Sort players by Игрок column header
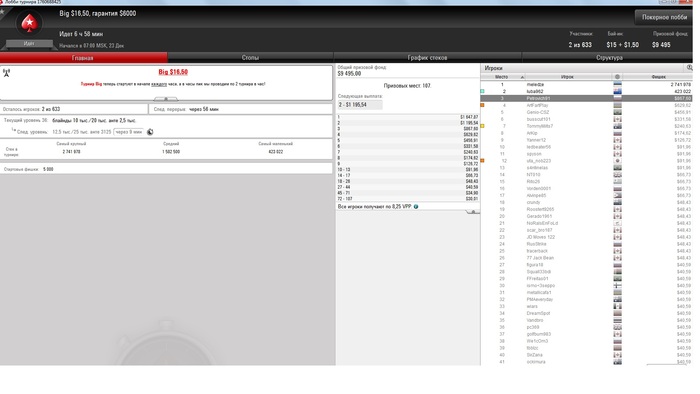This screenshot has width=700, height=394. [x=567, y=77]
